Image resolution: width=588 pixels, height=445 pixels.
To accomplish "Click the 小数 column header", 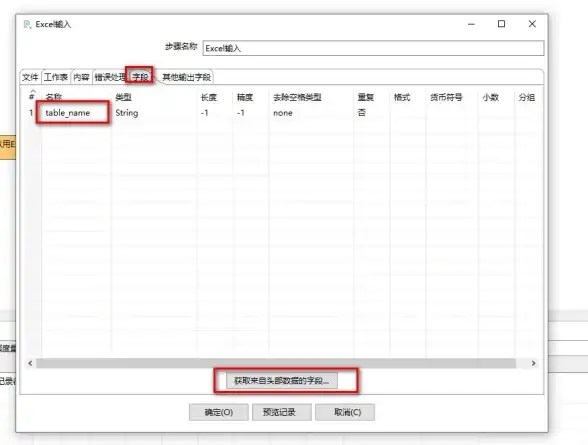I will coord(490,97).
